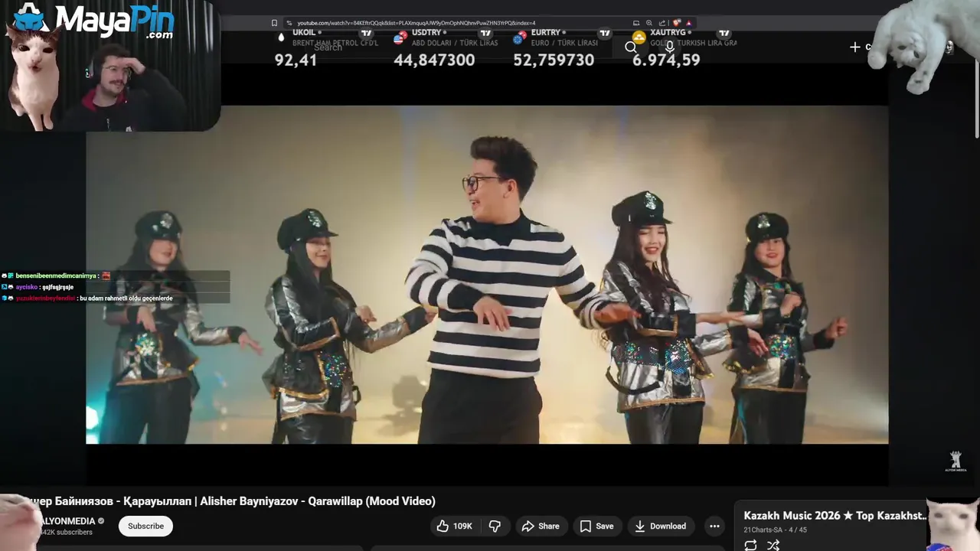Click the playing music video to pause

click(487, 275)
